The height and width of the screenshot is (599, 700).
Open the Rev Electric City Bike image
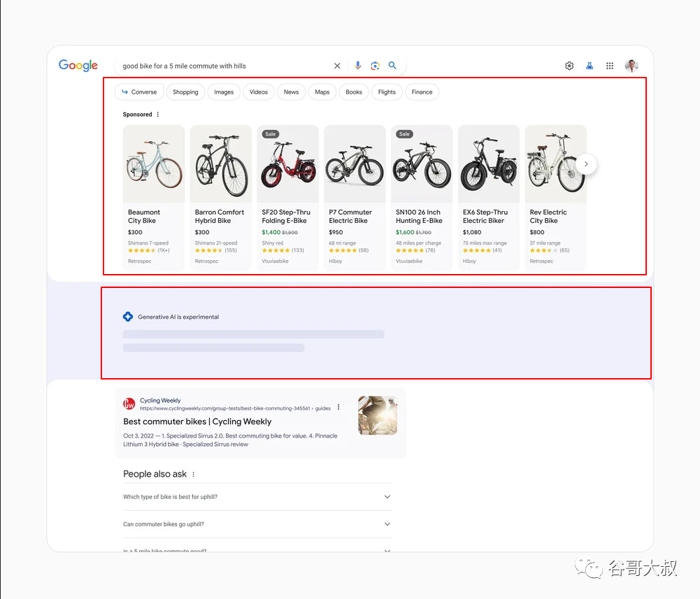[555, 164]
